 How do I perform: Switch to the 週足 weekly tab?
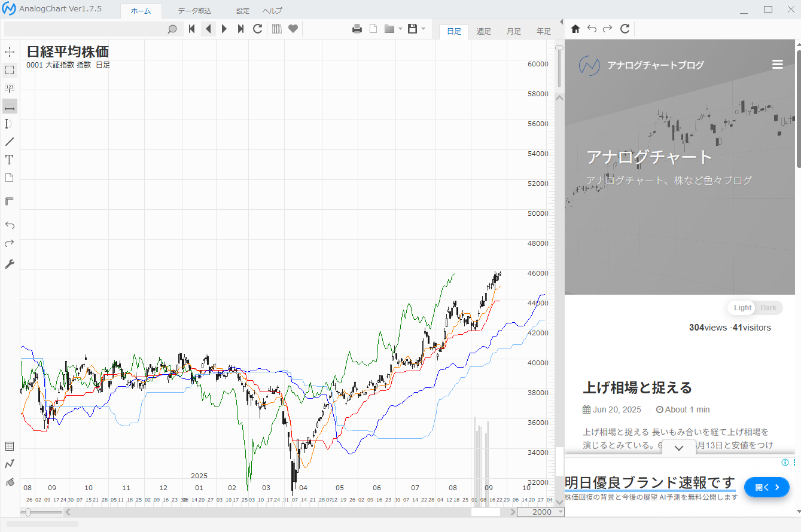tap(484, 32)
